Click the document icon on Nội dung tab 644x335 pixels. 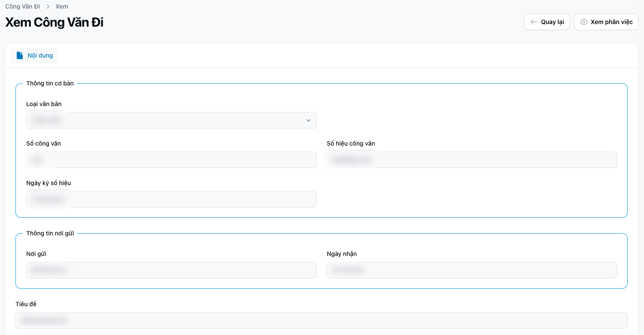tap(20, 55)
